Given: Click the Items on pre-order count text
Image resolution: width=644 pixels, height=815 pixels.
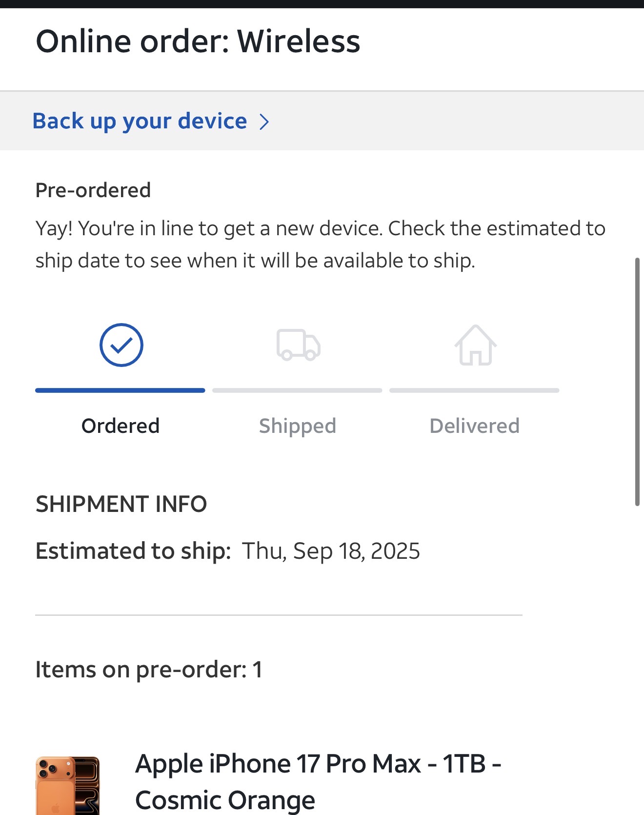Looking at the screenshot, I should tap(149, 670).
